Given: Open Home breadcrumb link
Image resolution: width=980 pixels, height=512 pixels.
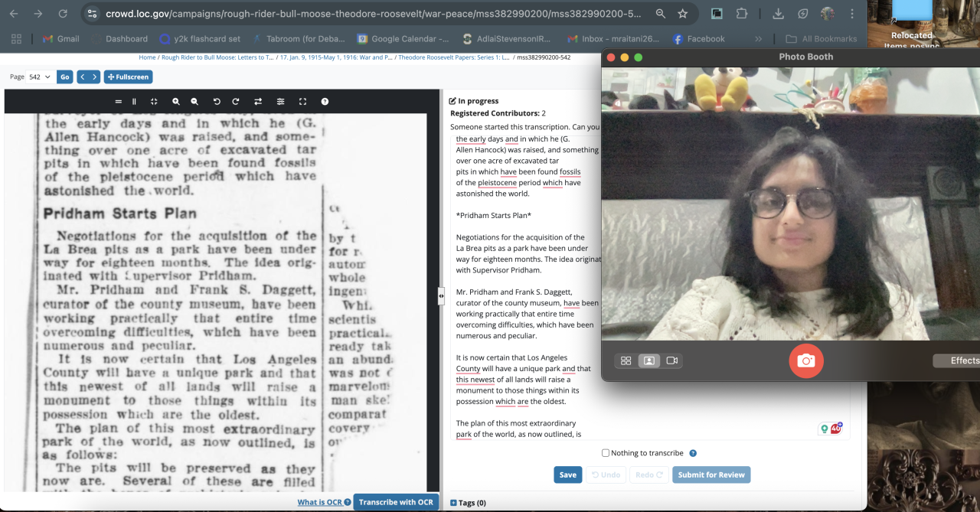Looking at the screenshot, I should click(x=147, y=57).
